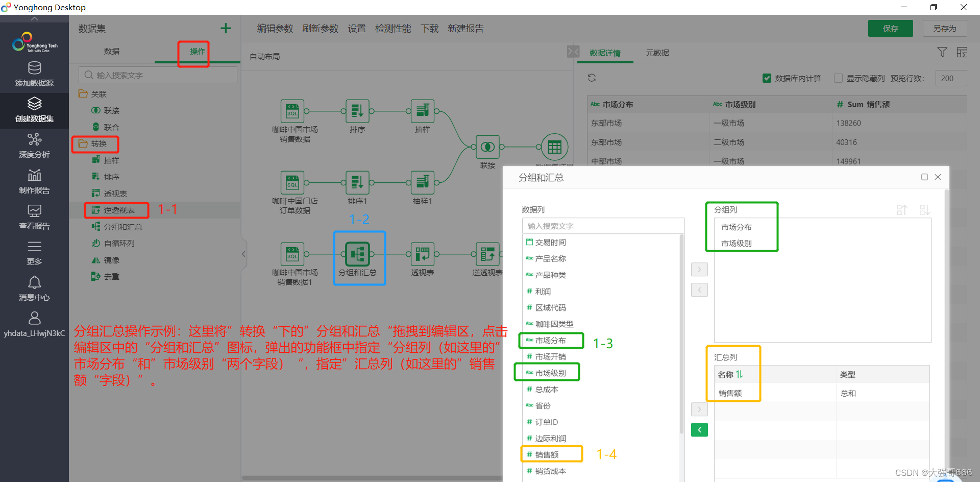This screenshot has width=980, height=482.
Task: Close the 分组和汇总 dialog
Action: 938,177
